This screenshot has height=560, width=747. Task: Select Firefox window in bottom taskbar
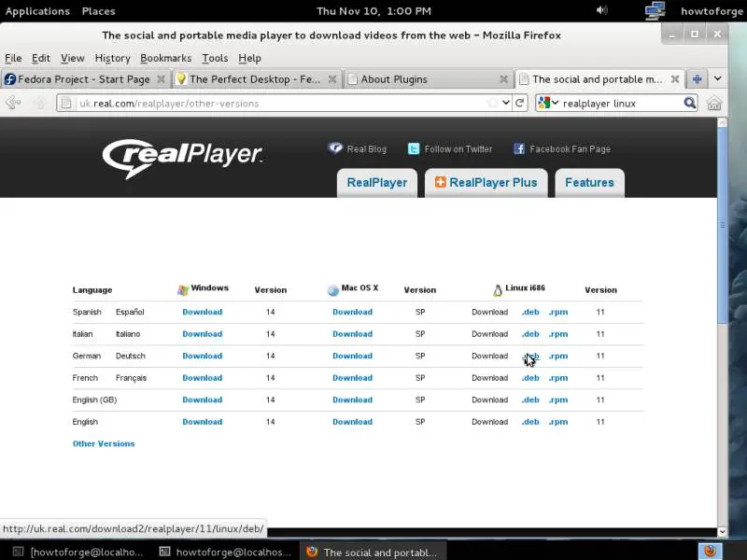click(x=373, y=552)
